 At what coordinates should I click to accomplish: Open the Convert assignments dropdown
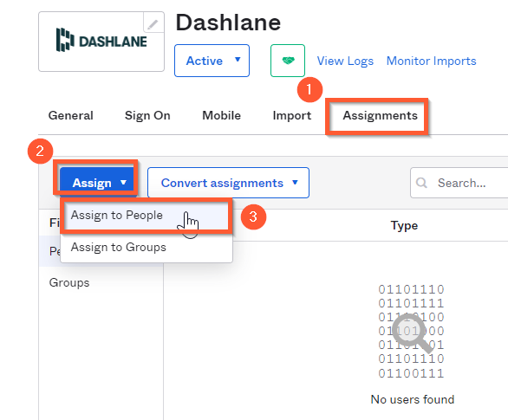(228, 183)
